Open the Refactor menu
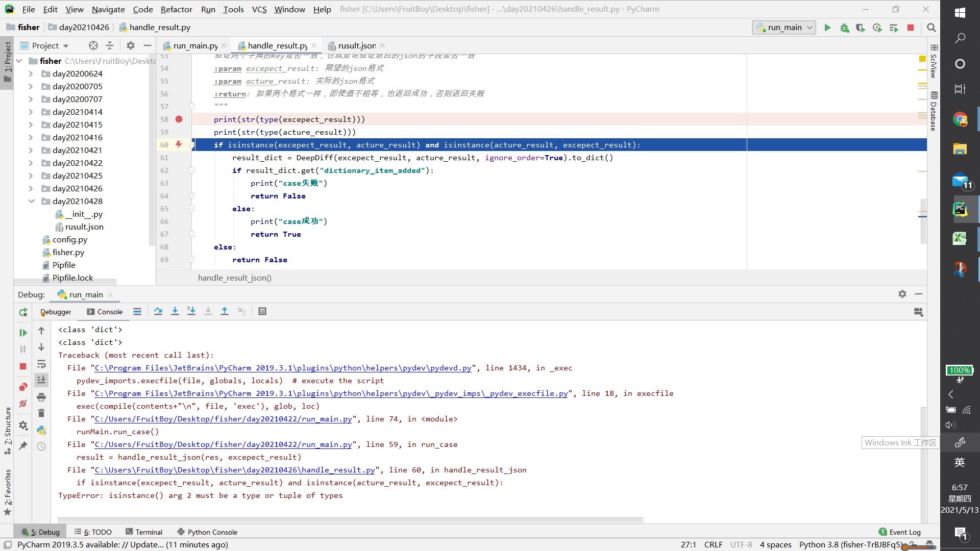The image size is (980, 551). [x=176, y=9]
